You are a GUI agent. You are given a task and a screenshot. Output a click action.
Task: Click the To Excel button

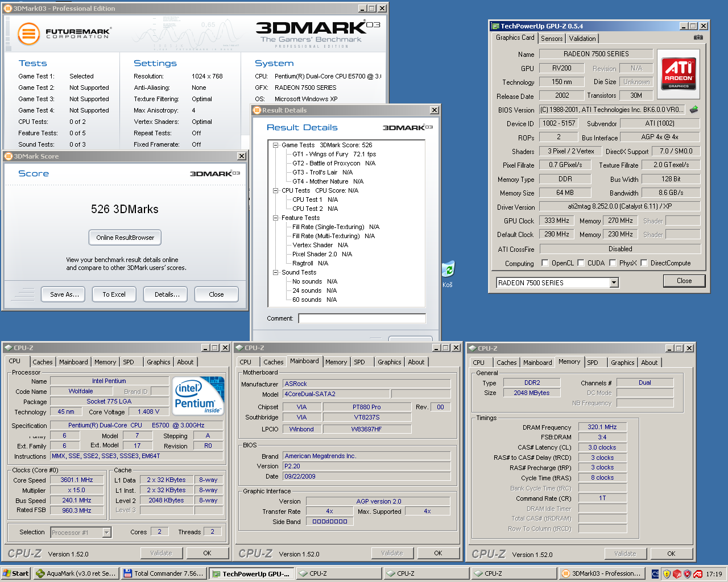114,294
